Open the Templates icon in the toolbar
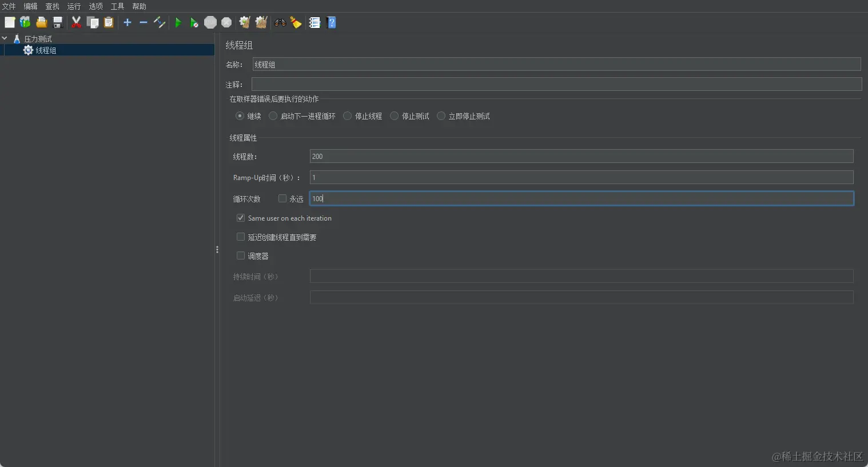 click(x=25, y=22)
